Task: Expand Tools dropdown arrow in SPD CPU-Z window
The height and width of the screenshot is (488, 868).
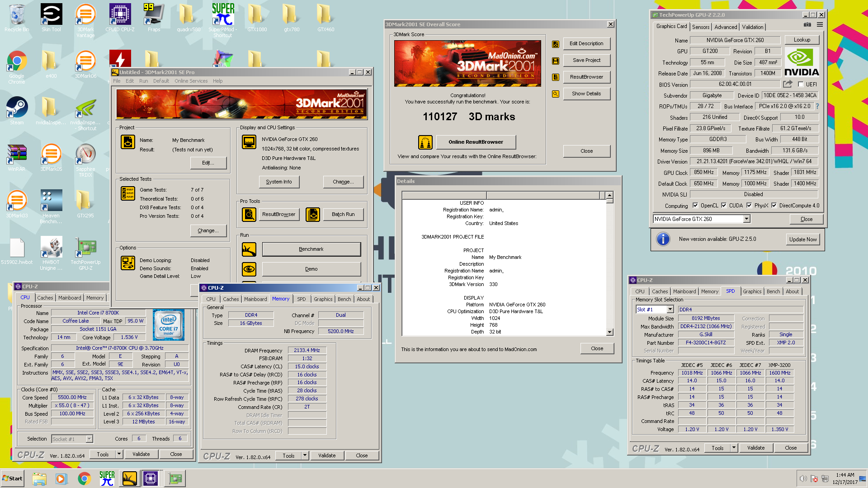Action: (734, 448)
